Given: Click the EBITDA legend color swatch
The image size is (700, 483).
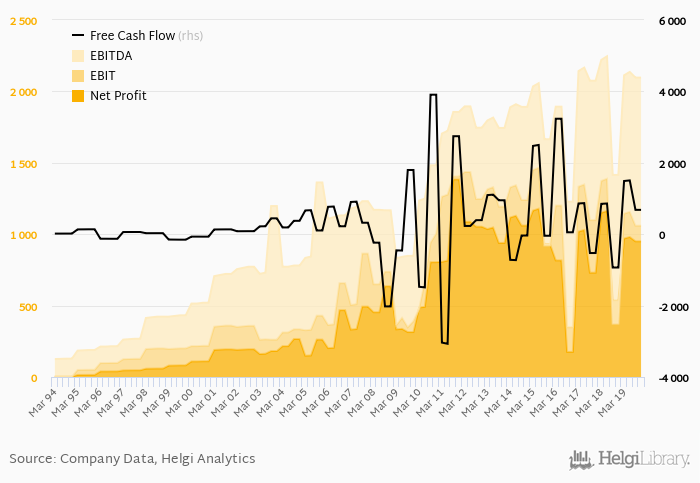Looking at the screenshot, I should 77,56.
